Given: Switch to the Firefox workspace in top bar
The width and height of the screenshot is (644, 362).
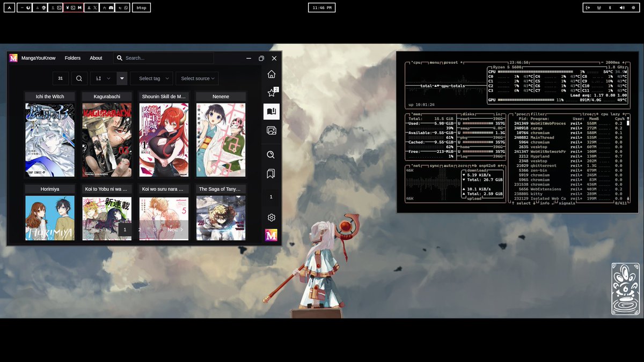Looking at the screenshot, I should click(25, 8).
